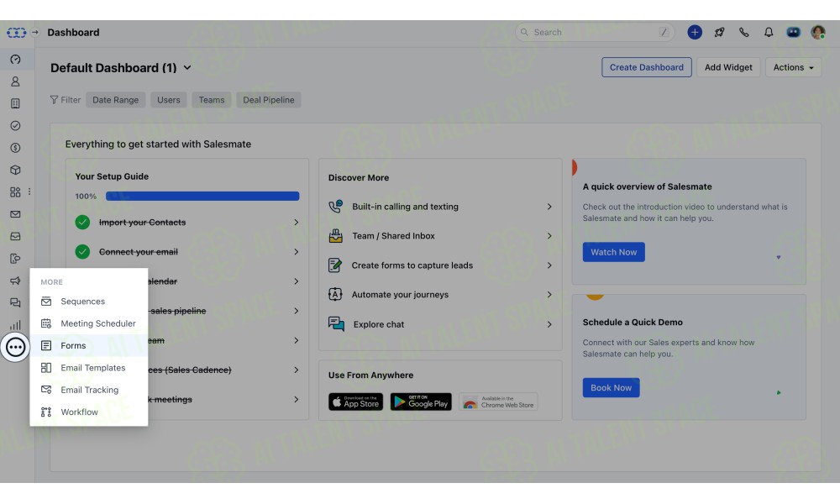The image size is (840, 504).
Task: Select Meeting Scheduler from the More menu
Action: pyautogui.click(x=89, y=323)
